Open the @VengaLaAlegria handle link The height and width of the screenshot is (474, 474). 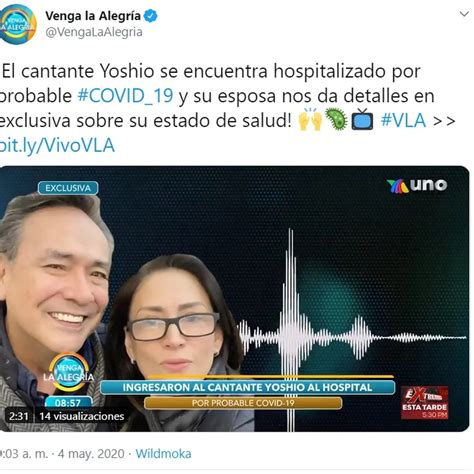coord(94,32)
